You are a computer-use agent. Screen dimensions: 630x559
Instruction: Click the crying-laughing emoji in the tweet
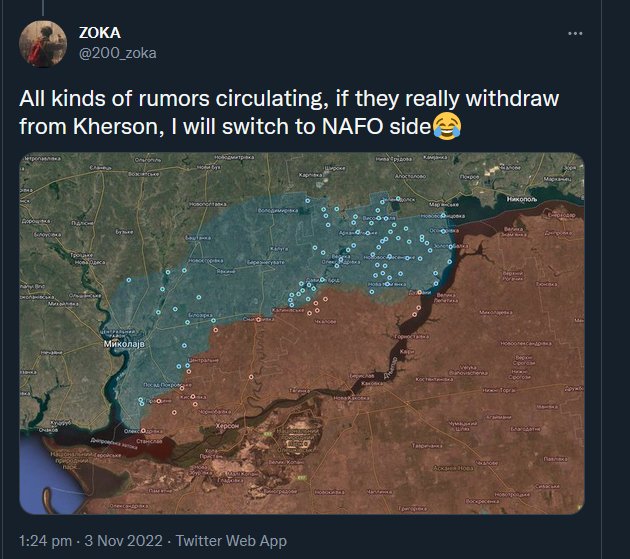pos(447,126)
